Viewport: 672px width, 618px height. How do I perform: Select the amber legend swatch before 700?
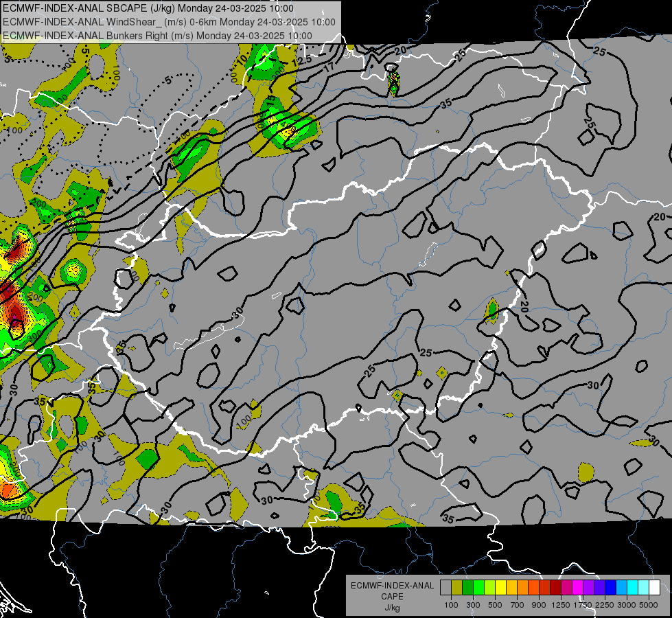pyautogui.click(x=511, y=588)
